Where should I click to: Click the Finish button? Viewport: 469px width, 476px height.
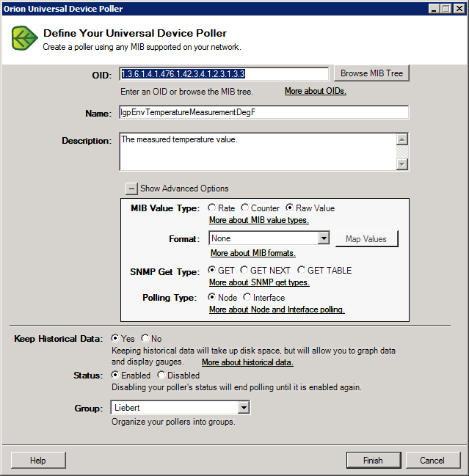[374, 460]
